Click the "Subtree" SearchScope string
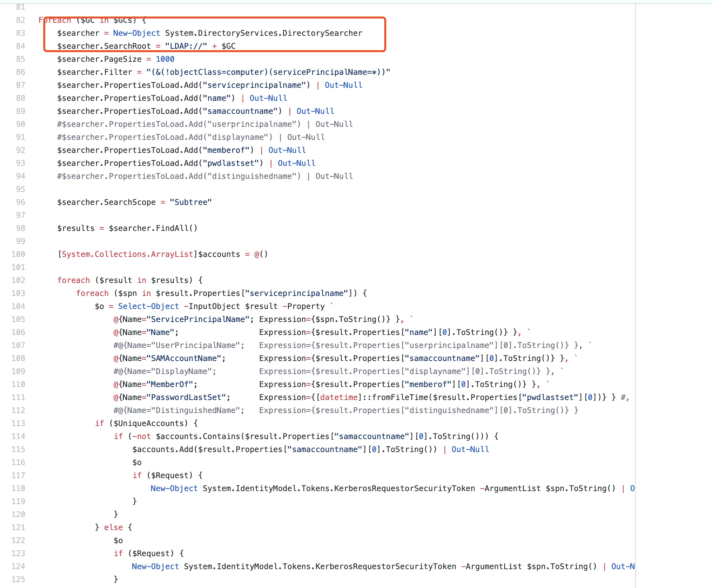712x588 pixels. [191, 202]
